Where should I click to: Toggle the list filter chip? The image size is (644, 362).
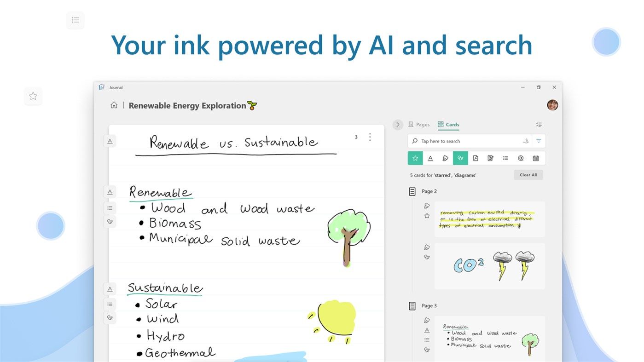[505, 158]
